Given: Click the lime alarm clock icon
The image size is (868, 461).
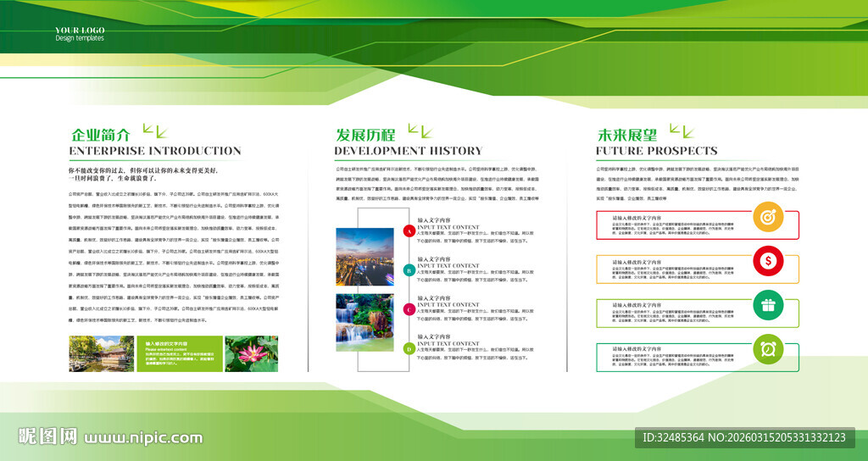Looking at the screenshot, I should (x=768, y=349).
